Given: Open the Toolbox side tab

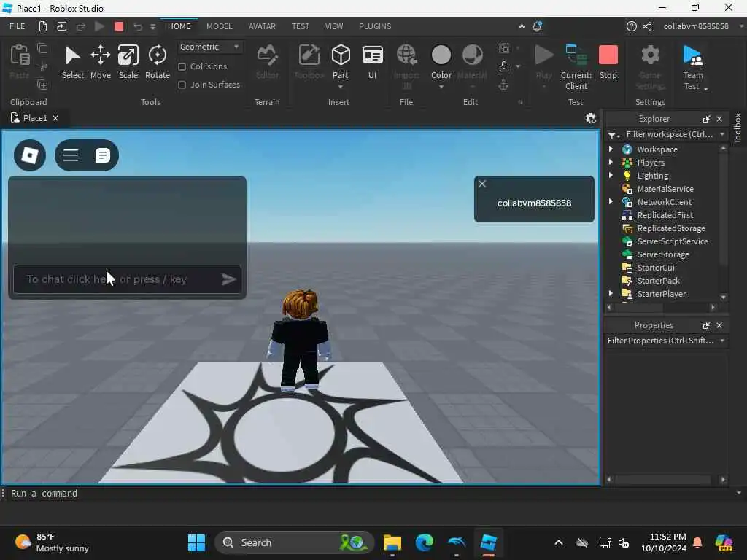Looking at the screenshot, I should point(738,128).
